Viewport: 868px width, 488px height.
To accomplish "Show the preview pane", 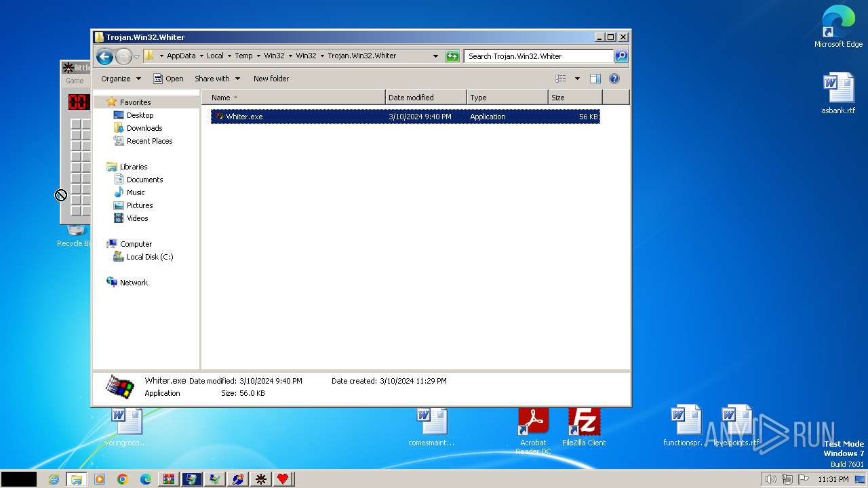I will (595, 79).
